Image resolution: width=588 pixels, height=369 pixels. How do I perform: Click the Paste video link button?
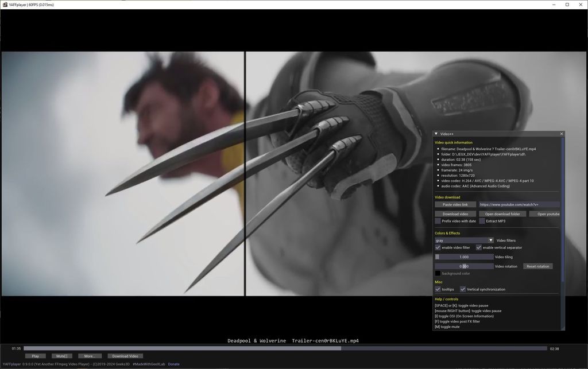tap(455, 204)
